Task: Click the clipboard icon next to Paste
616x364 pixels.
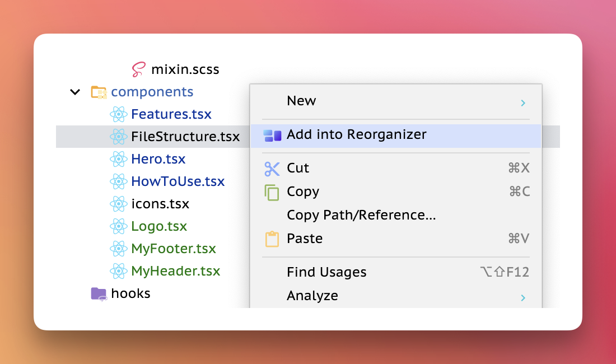Action: click(272, 238)
